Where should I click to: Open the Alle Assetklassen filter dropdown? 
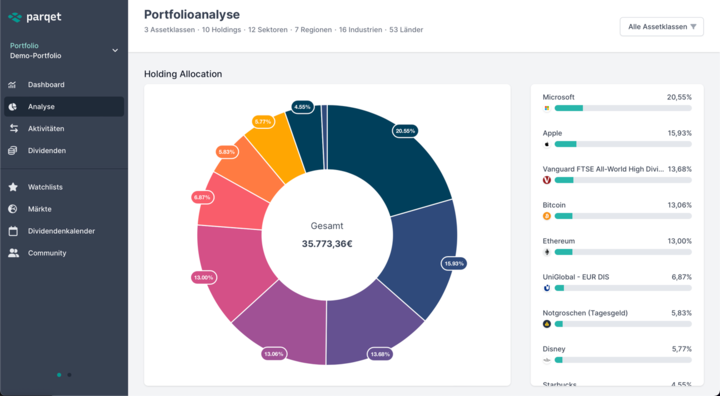tap(662, 27)
